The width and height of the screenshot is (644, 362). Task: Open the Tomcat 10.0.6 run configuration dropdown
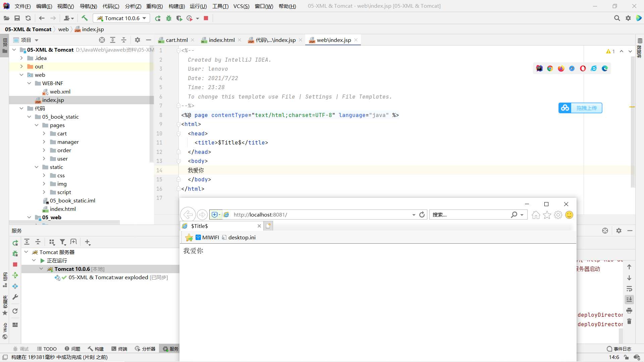(121, 18)
